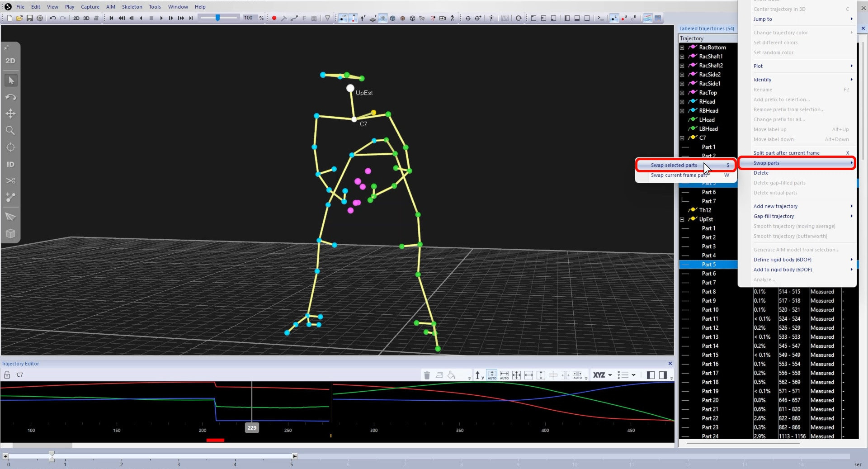Select the translate move tool in sidebar

(x=10, y=114)
